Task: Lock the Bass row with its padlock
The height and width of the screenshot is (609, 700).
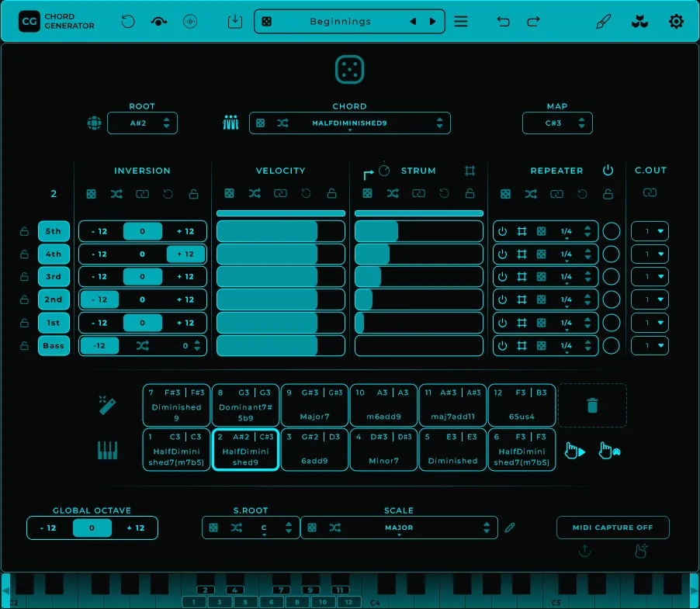Action: click(23, 345)
